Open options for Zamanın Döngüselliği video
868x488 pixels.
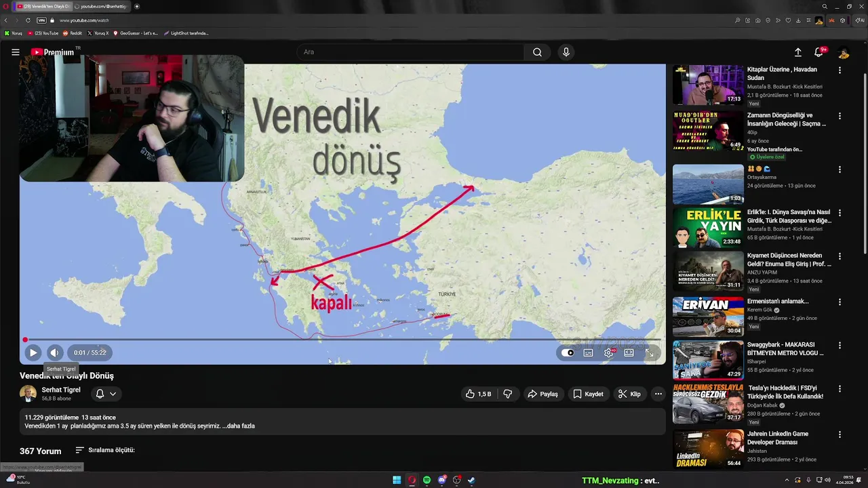click(x=840, y=116)
